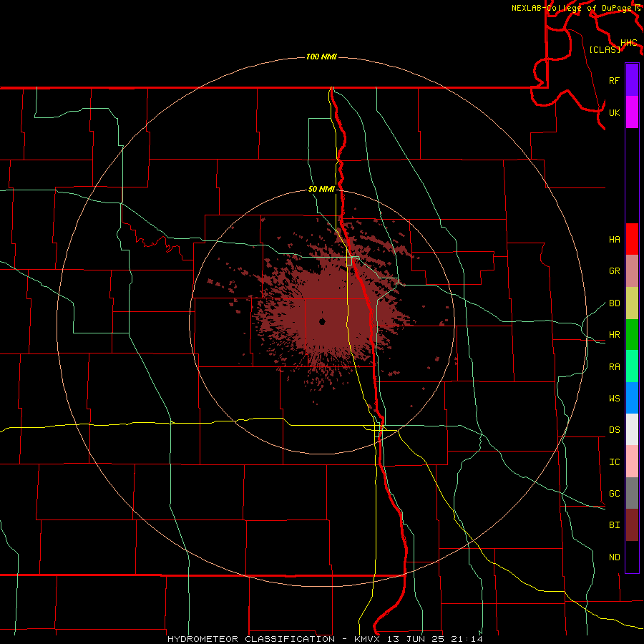Viewport: 644px width, 644px height.
Task: Click the HR legend label
Action: pyautogui.click(x=614, y=335)
